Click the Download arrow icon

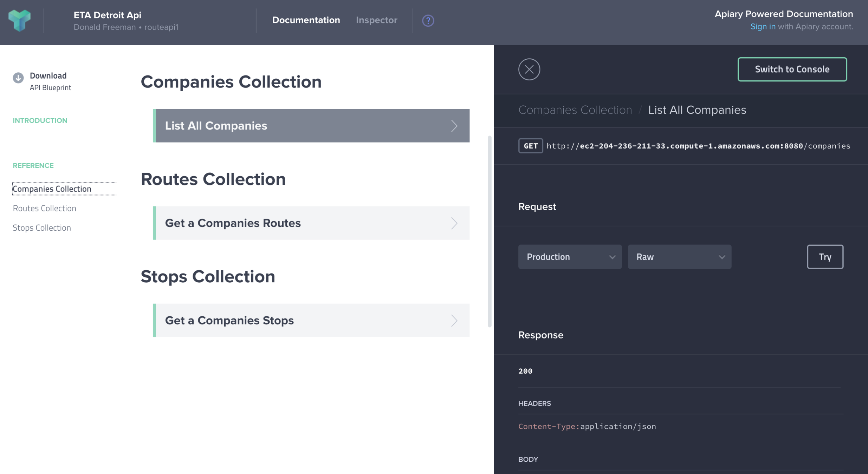click(x=18, y=78)
